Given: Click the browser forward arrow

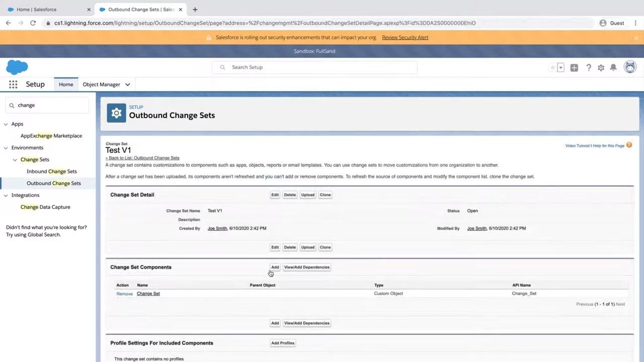Looking at the screenshot, I should [x=21, y=23].
